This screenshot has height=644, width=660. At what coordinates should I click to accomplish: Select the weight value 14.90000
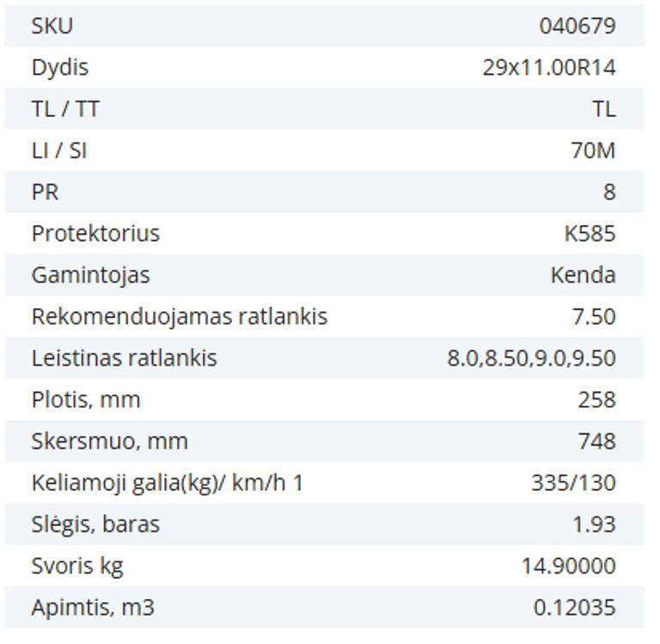(x=568, y=566)
